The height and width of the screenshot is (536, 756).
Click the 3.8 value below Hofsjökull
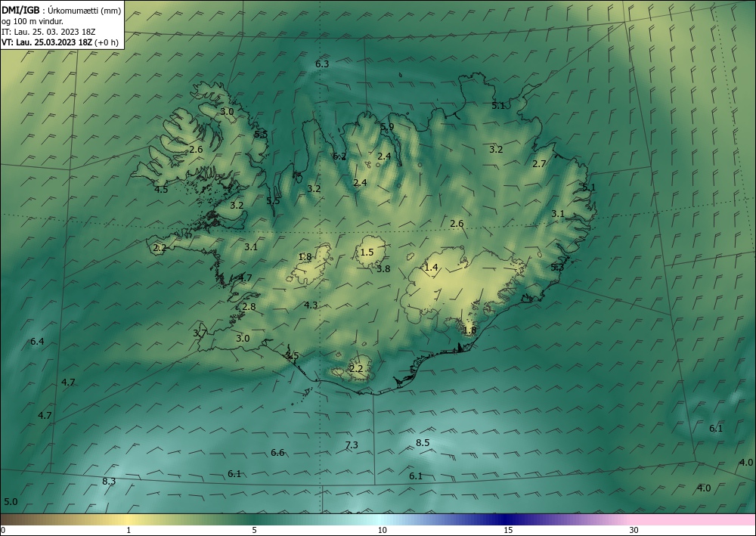pyautogui.click(x=383, y=269)
